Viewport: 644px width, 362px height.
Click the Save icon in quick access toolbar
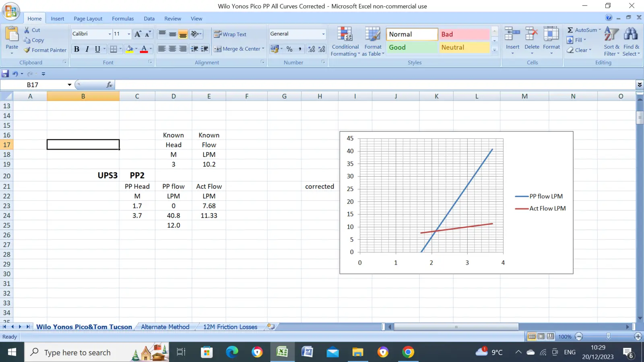pyautogui.click(x=5, y=74)
